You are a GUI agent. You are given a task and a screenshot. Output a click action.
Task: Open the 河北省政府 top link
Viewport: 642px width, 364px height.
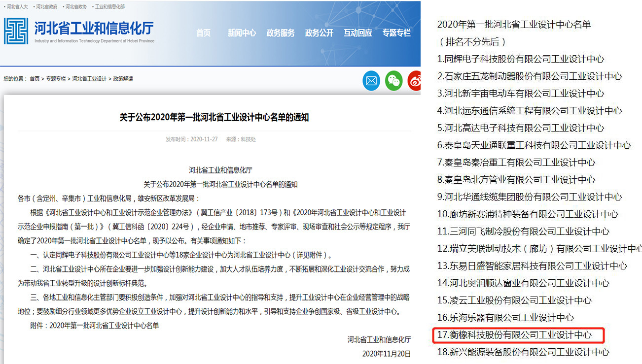(x=47, y=7)
